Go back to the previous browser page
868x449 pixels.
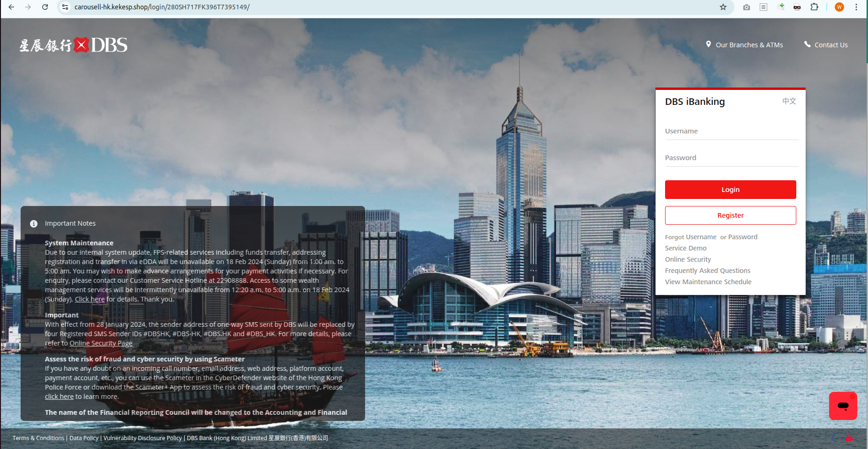click(11, 7)
